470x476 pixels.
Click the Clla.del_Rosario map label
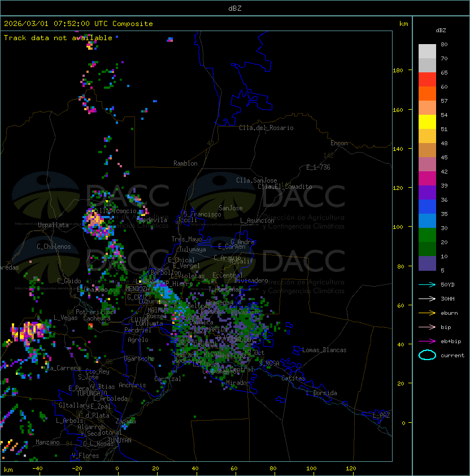click(x=266, y=128)
